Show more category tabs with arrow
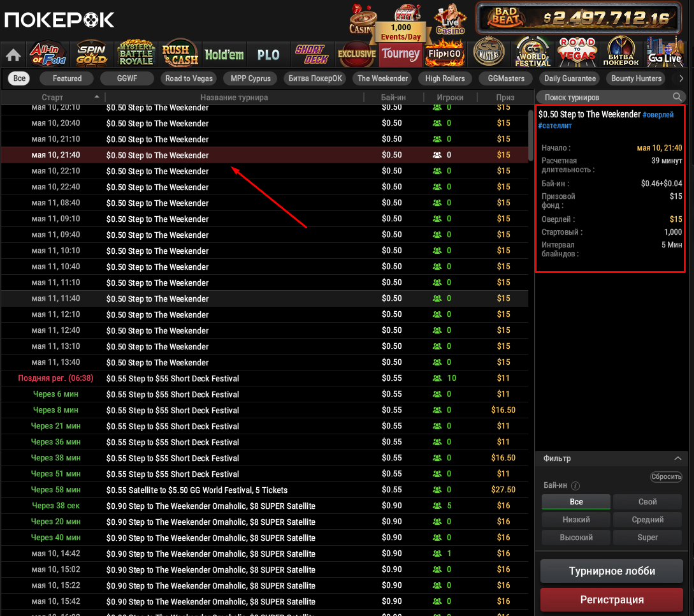 coord(681,78)
